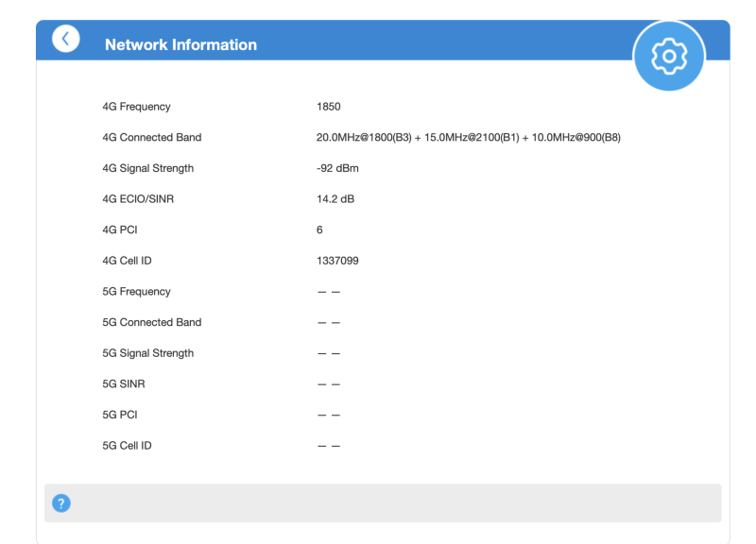Image resolution: width=756 pixels, height=544 pixels.
Task: Select the 5G Cell ID label
Action: (x=127, y=446)
